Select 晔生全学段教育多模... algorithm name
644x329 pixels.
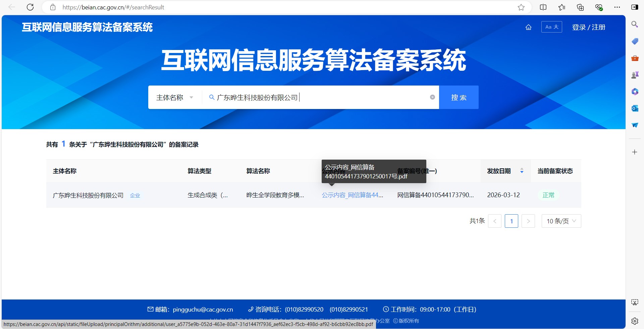point(275,195)
